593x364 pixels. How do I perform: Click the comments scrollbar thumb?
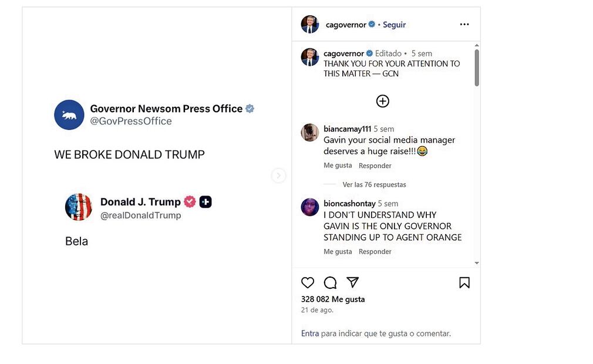(477, 68)
